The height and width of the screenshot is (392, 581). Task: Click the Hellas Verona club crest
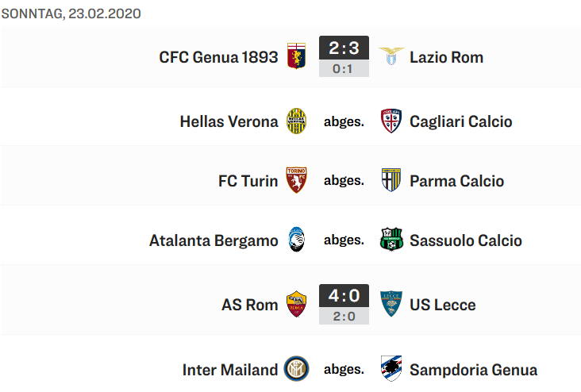click(x=297, y=121)
